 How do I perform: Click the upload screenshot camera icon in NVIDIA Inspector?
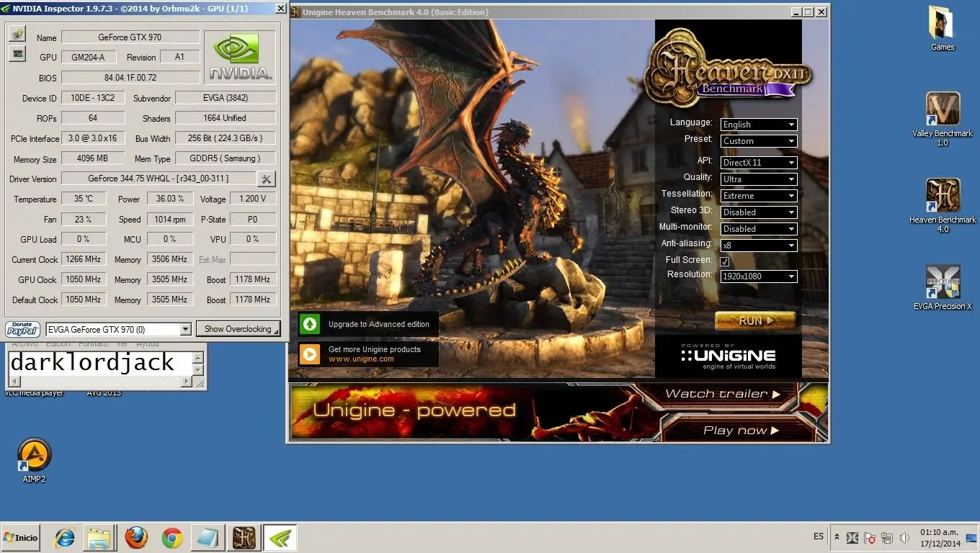[x=17, y=34]
